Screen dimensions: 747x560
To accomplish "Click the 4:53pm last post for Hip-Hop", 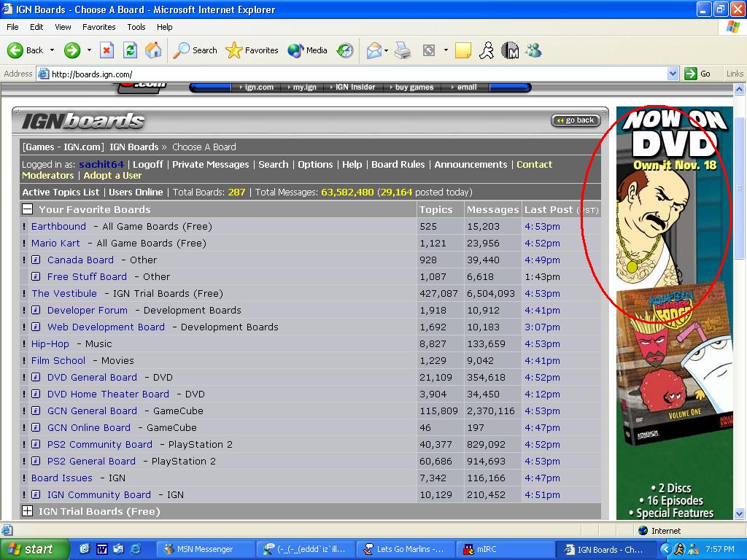I will [x=542, y=344].
